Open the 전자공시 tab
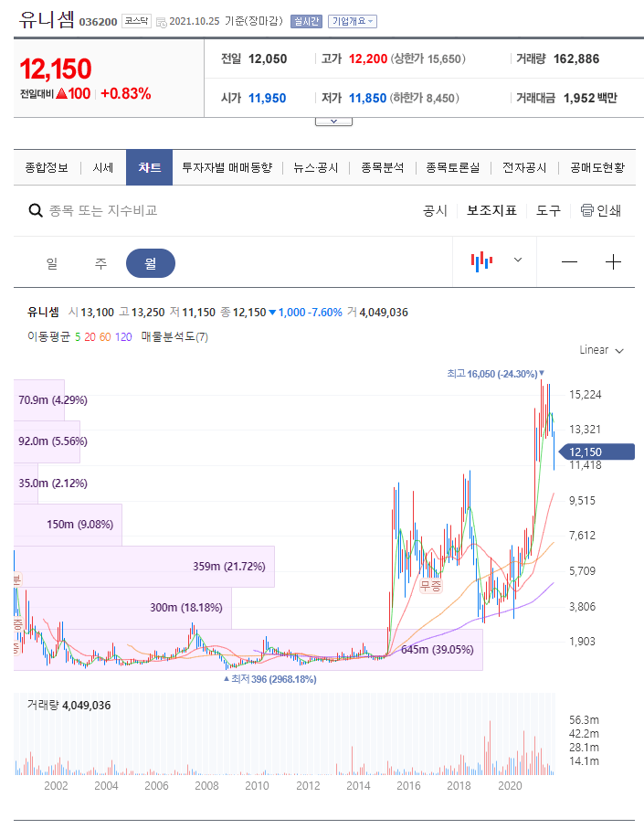 (524, 167)
